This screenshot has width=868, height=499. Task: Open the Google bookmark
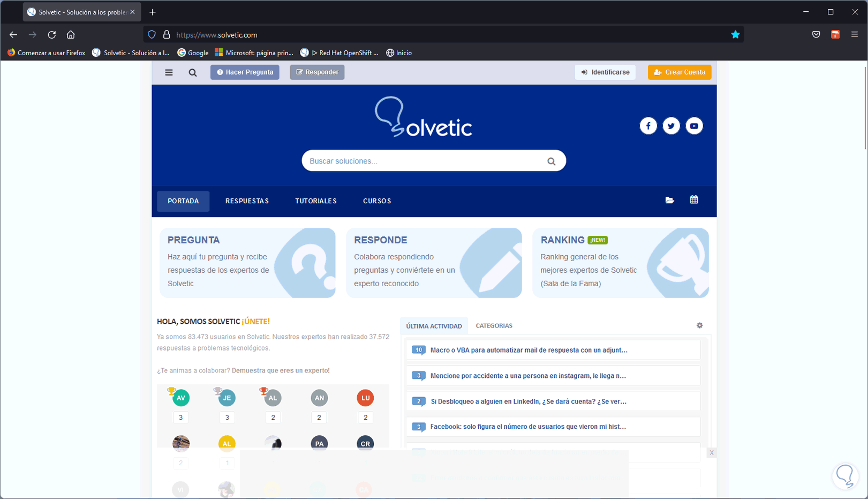click(x=193, y=53)
